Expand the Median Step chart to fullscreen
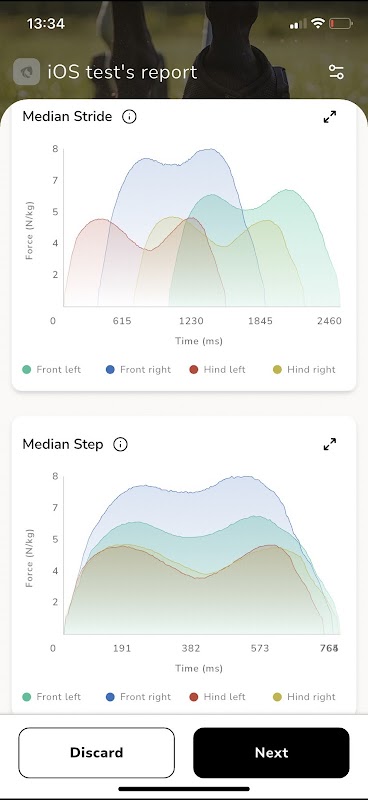 [330, 444]
